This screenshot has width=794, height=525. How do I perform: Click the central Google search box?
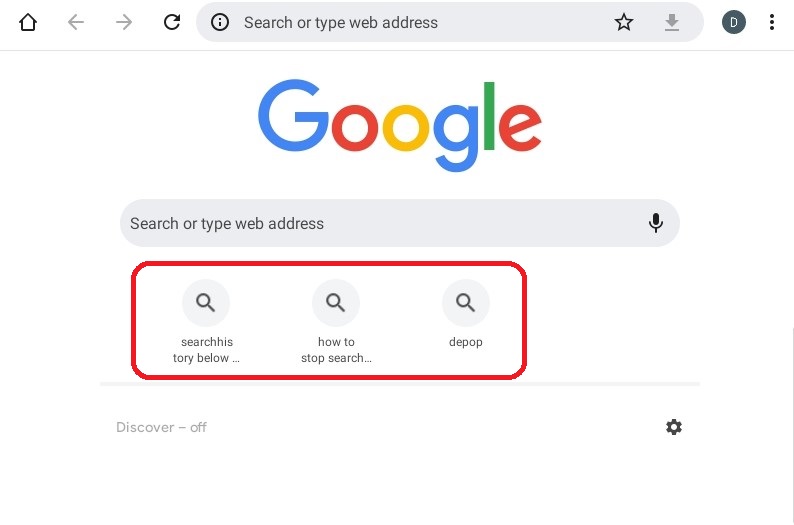pos(380,223)
